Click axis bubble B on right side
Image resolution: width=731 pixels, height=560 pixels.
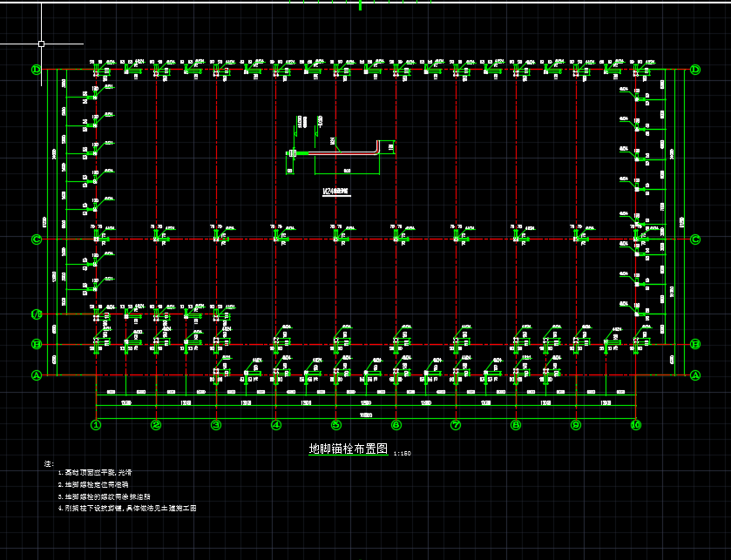point(695,344)
